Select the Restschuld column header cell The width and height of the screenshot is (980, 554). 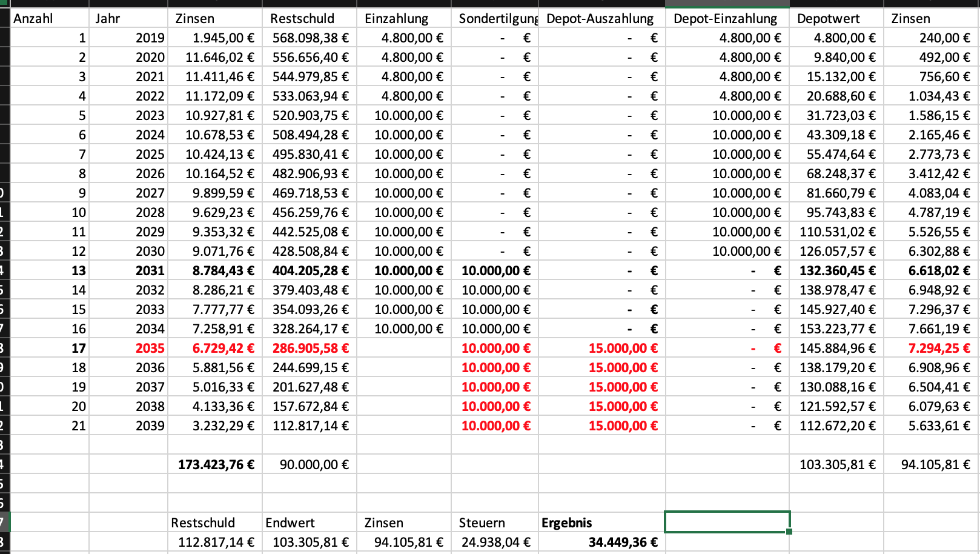(x=310, y=18)
